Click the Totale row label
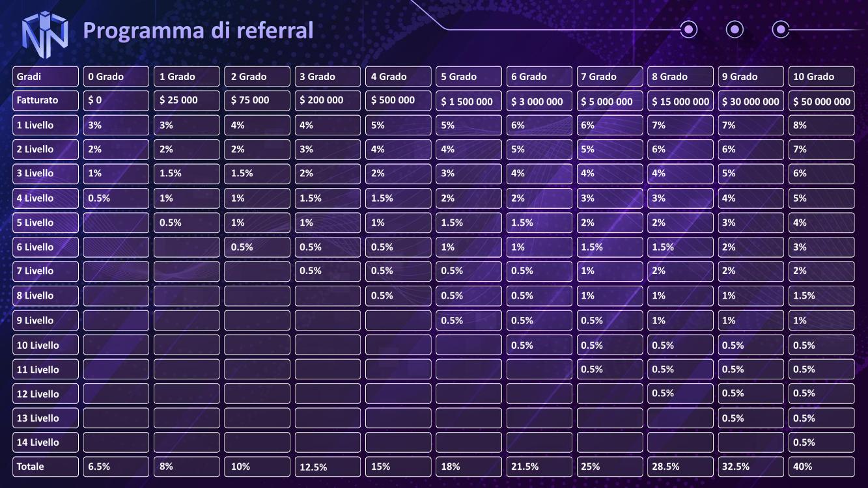868x488 pixels. pyautogui.click(x=45, y=467)
